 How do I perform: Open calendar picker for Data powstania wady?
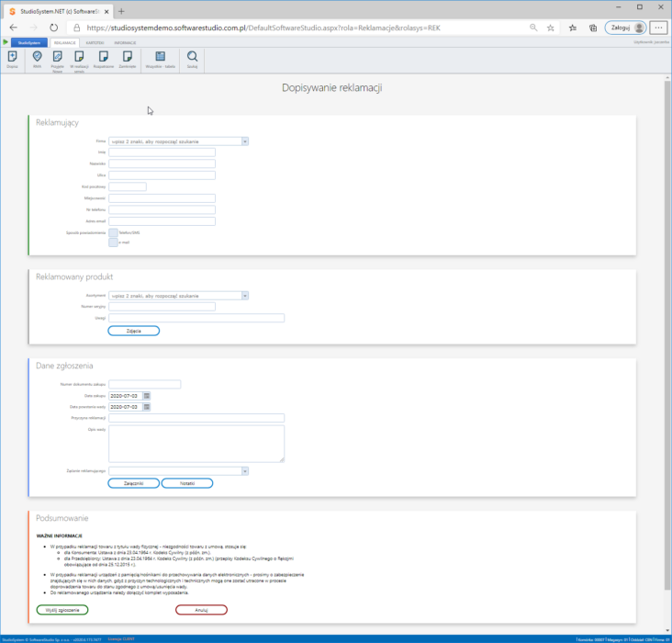147,407
